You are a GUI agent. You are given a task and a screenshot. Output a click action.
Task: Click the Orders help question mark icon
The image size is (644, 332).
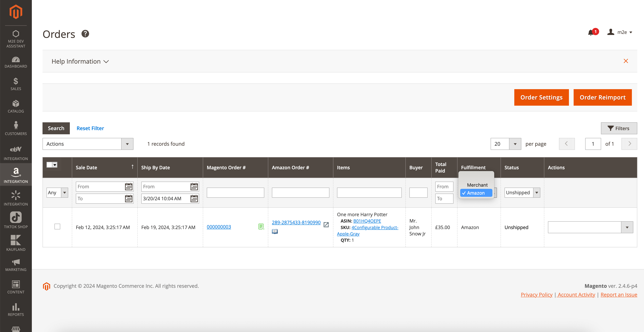[x=85, y=34]
